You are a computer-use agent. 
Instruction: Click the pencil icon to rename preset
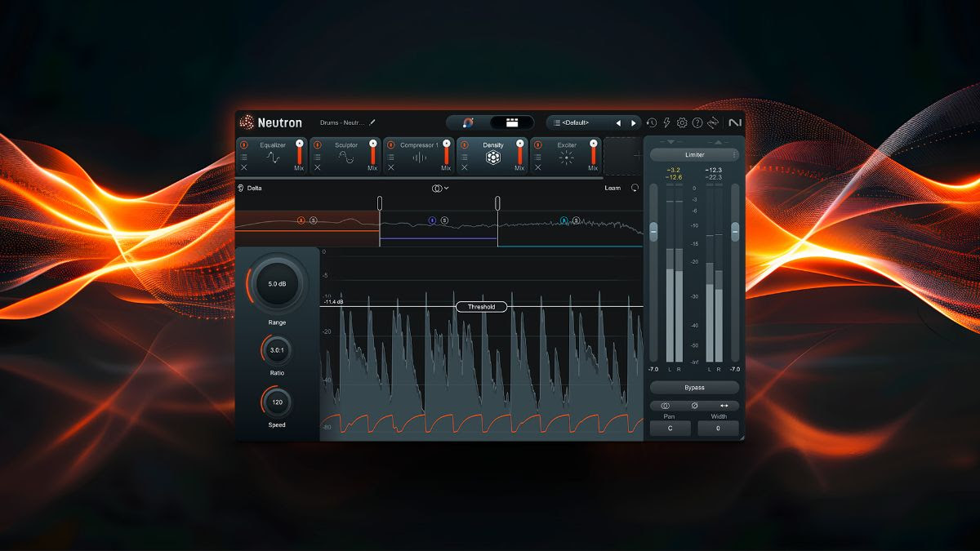pyautogui.click(x=373, y=122)
